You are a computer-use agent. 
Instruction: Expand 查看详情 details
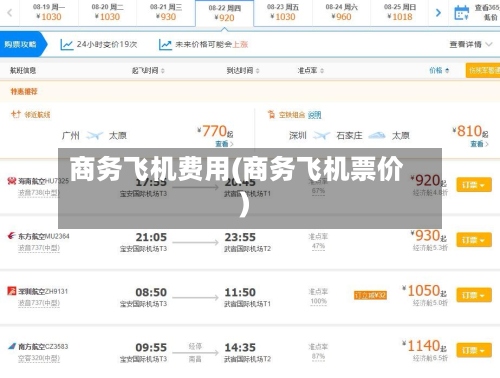pyautogui.click(x=471, y=44)
